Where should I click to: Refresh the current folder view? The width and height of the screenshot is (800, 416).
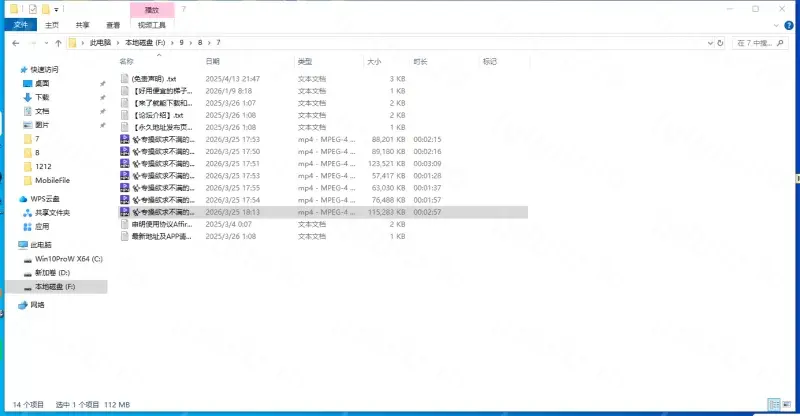720,43
